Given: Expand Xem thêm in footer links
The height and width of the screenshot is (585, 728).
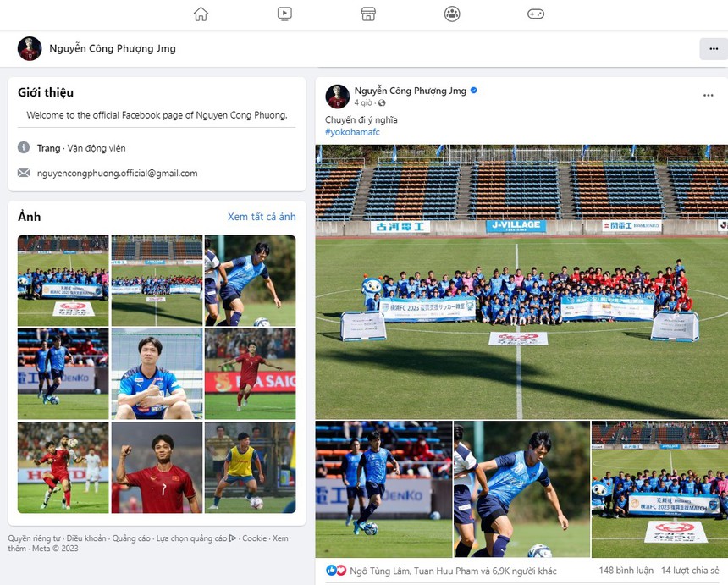Looking at the screenshot, I should click(147, 544).
